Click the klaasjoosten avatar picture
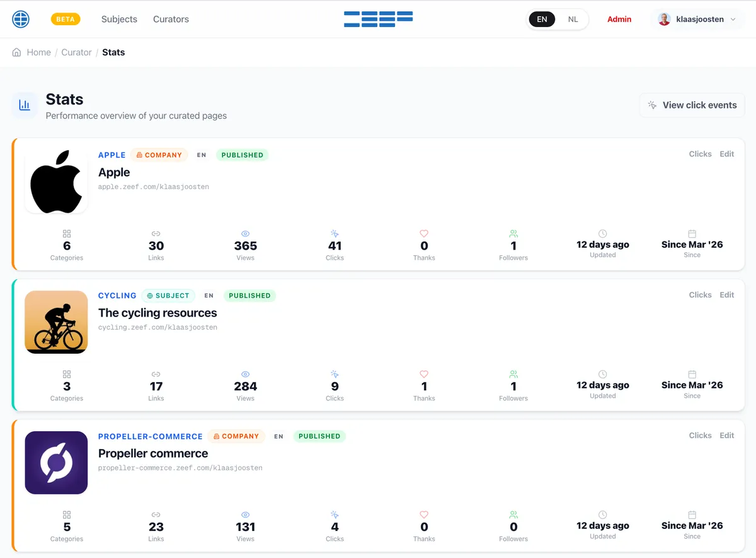756x558 pixels. pyautogui.click(x=664, y=19)
